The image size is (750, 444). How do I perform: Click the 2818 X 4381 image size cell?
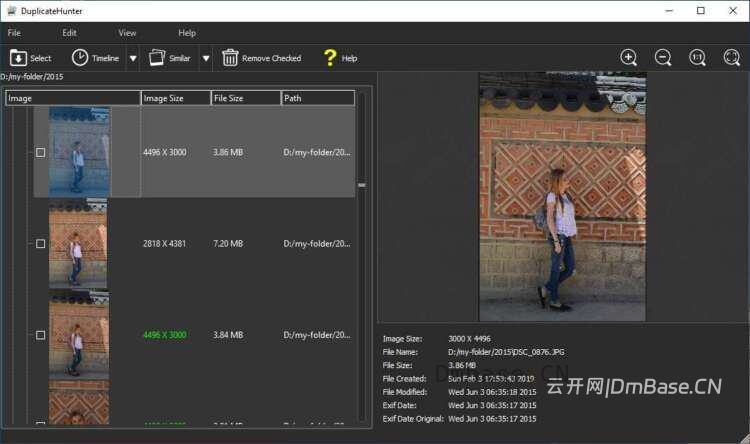pos(164,244)
